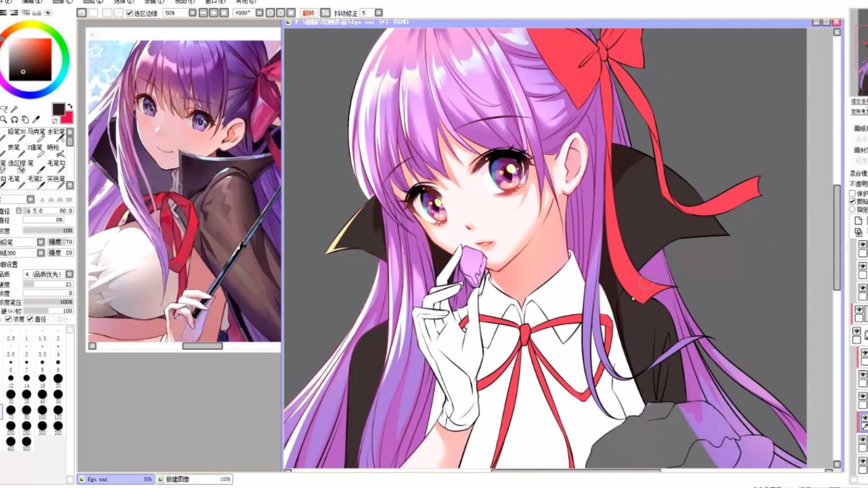
Task: Click the transparent color small checker icon
Action: pos(55,121)
